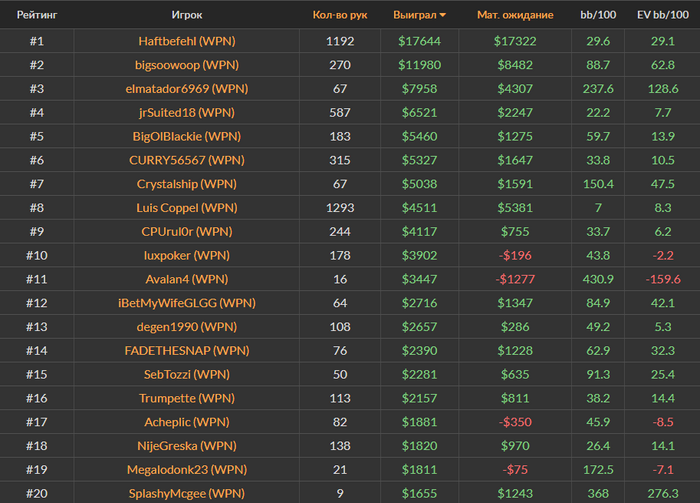
Task: Select Luis Coppel (WPN) player
Action: (187, 208)
